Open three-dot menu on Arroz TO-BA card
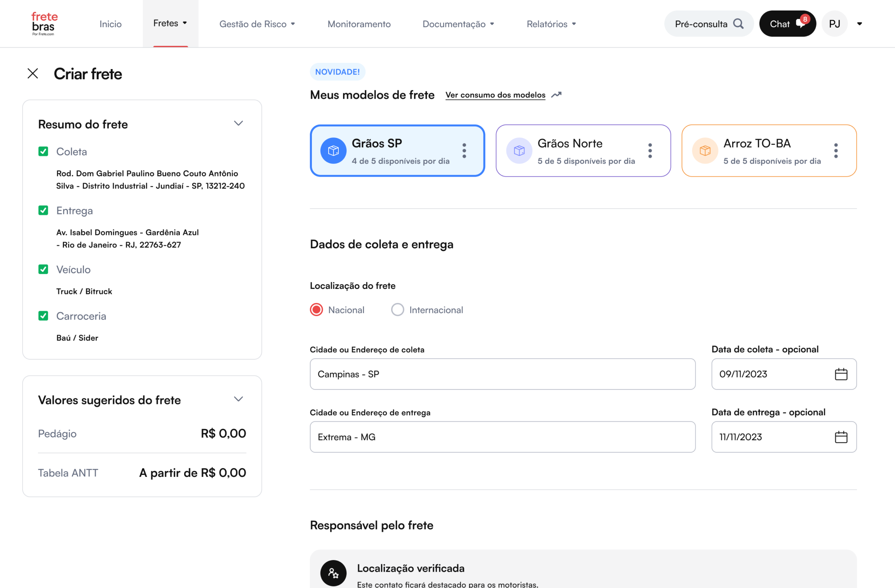The image size is (895, 588). click(x=836, y=151)
